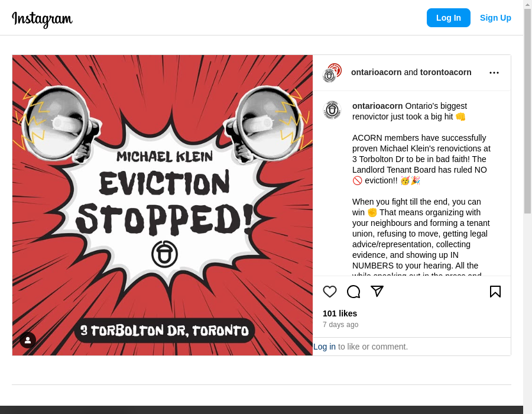Image resolution: width=532 pixels, height=414 pixels.
Task: Like the post with the heart icon
Action: click(x=329, y=292)
